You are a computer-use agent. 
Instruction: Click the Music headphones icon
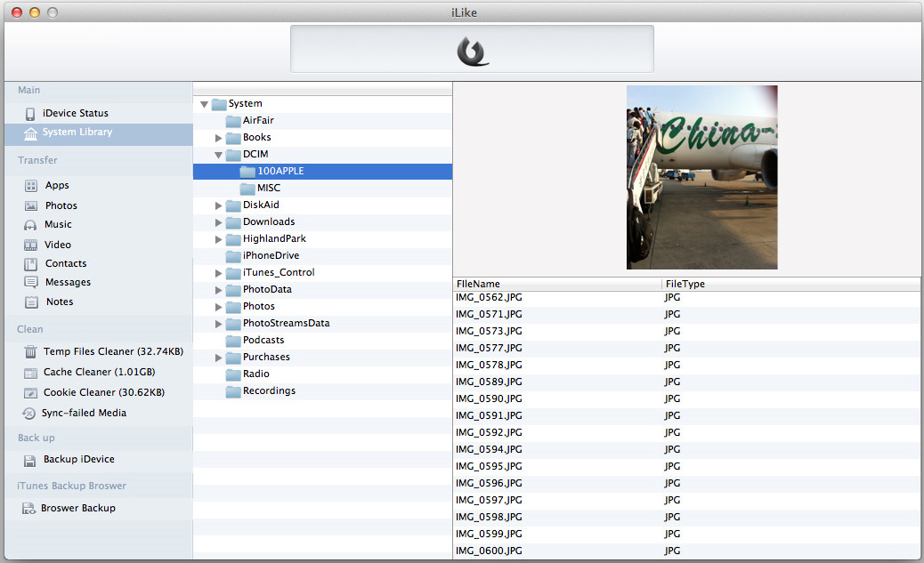(30, 225)
